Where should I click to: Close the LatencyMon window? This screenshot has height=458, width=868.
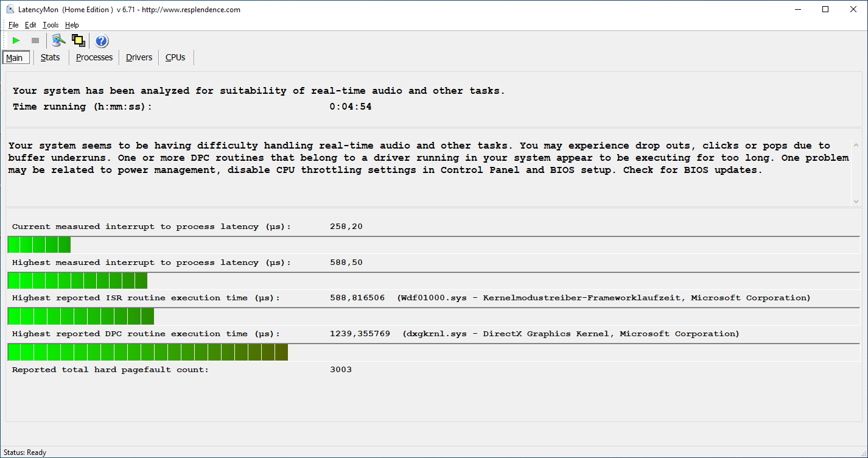pyautogui.click(x=853, y=9)
